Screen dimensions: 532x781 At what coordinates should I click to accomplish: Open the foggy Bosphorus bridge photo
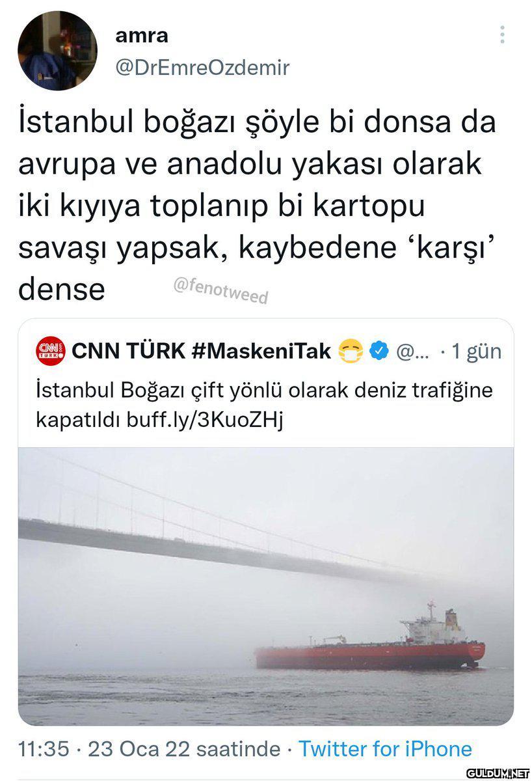265,586
